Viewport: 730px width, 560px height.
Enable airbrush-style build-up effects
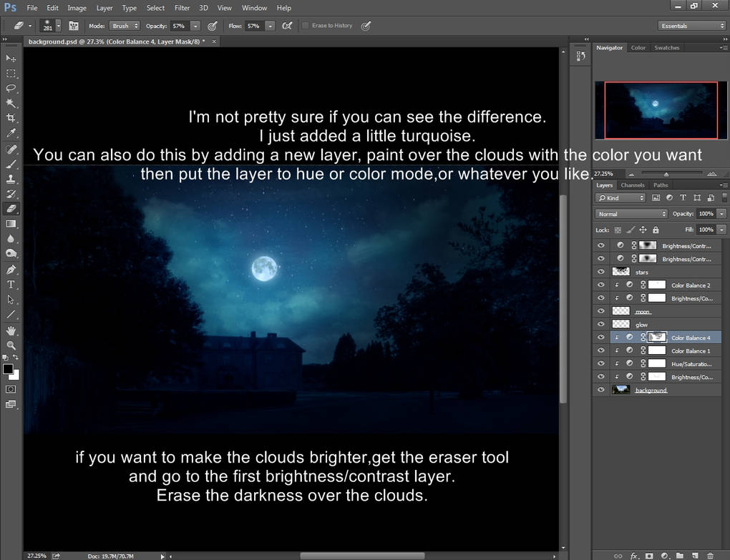(287, 26)
